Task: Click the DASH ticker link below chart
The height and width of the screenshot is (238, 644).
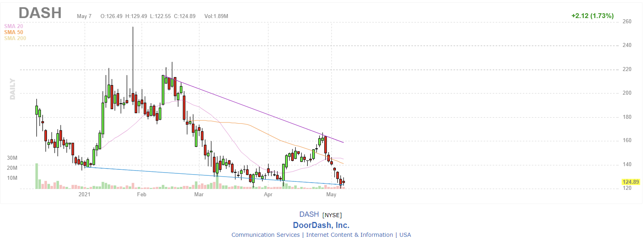Action: point(309,214)
